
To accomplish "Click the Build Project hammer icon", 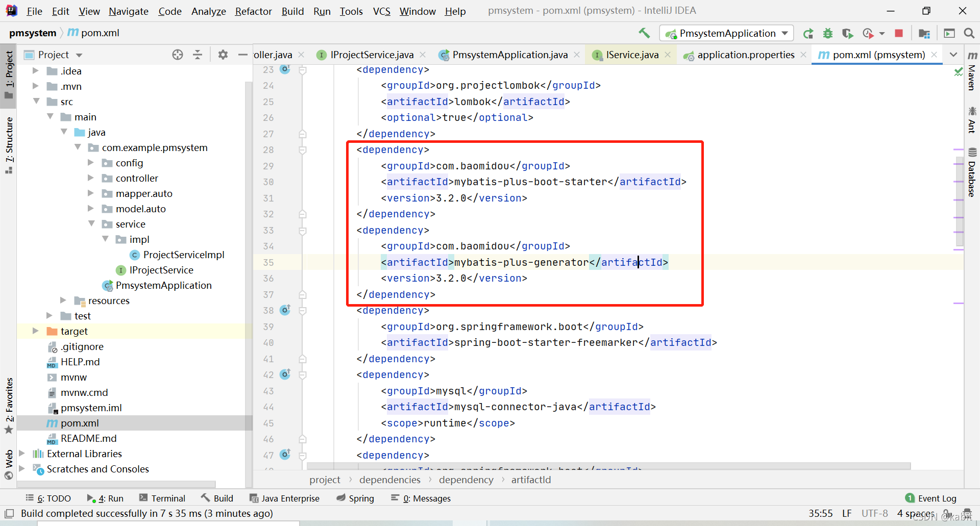I will [644, 33].
